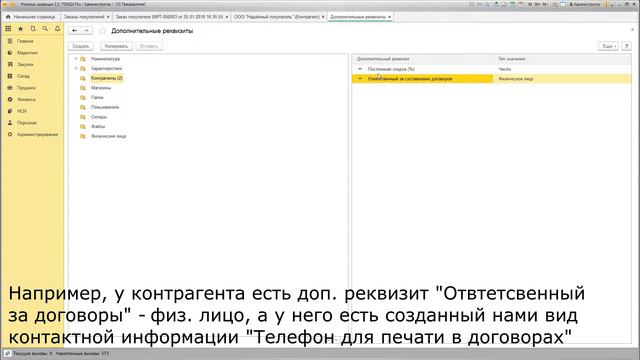640x360 pixels.
Task: Expand the Номенклатура tree node
Action: point(76,59)
